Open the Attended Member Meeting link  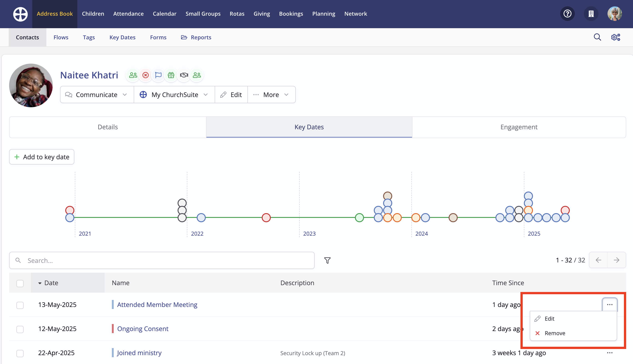pyautogui.click(x=157, y=304)
